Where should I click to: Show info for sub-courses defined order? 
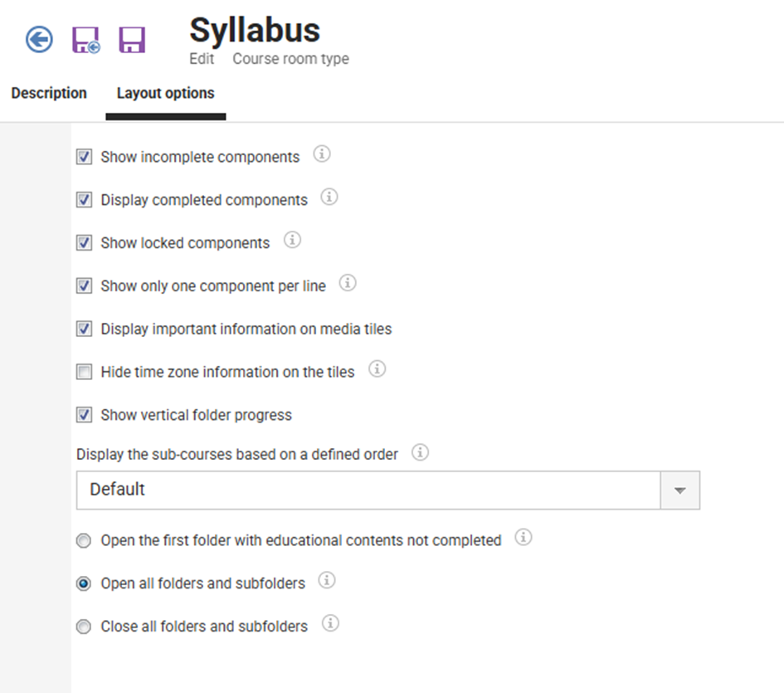421,453
